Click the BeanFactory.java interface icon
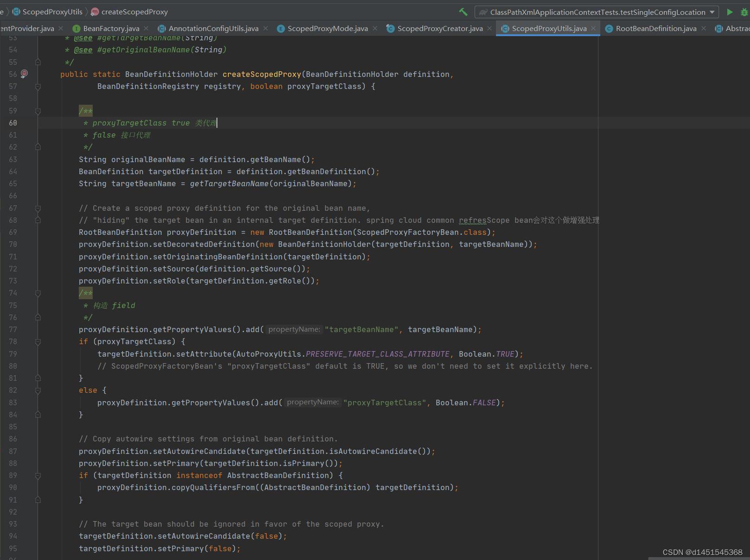Screen dimensions: 750x560 click(x=77, y=29)
